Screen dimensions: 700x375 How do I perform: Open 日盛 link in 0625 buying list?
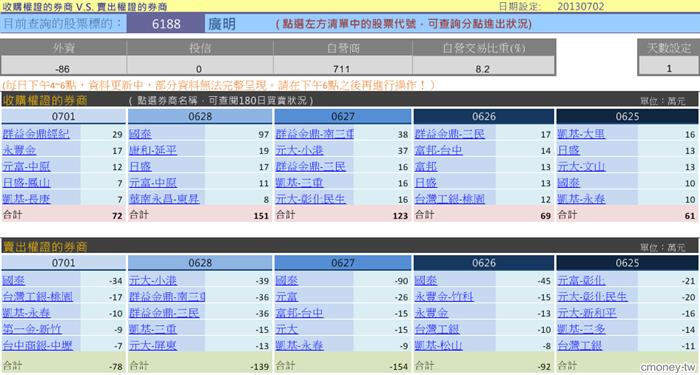tap(569, 150)
